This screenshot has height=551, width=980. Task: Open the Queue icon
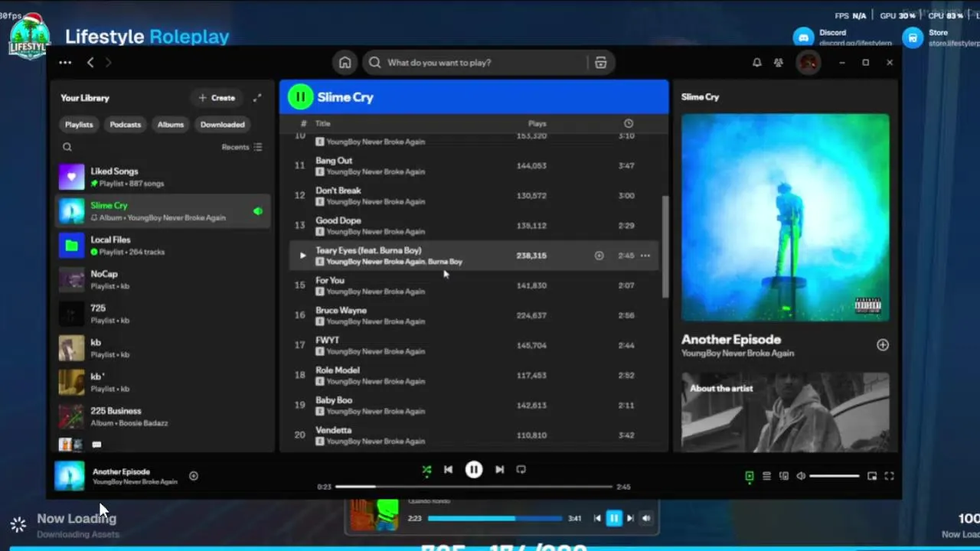[x=766, y=476]
